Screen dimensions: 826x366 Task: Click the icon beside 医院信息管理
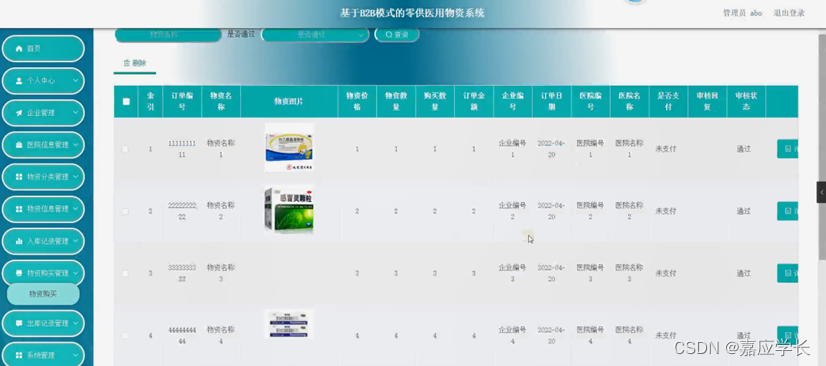point(19,145)
